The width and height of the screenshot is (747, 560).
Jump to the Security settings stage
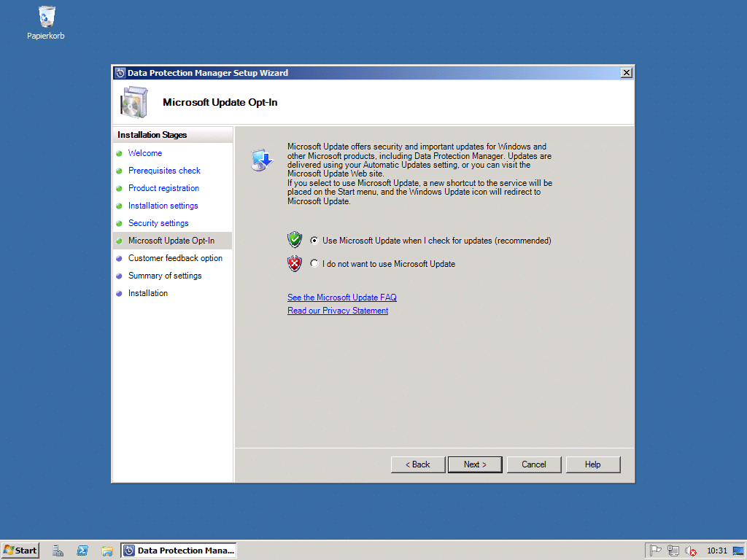[x=158, y=223]
